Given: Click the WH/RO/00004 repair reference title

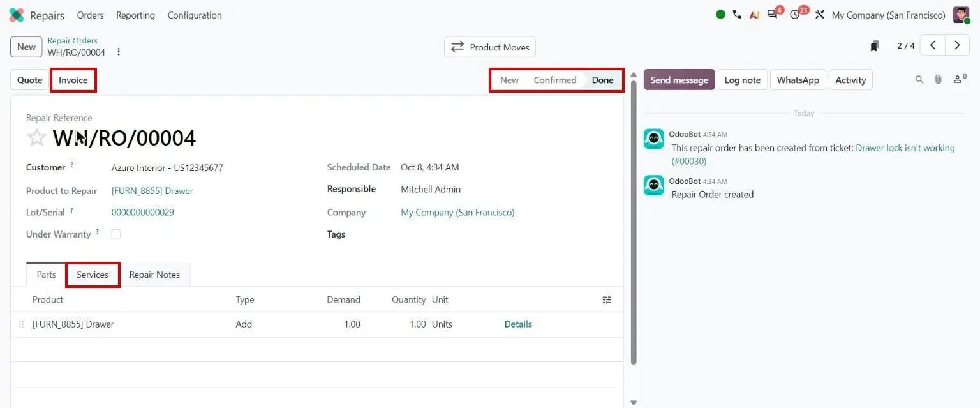Looking at the screenshot, I should [124, 138].
